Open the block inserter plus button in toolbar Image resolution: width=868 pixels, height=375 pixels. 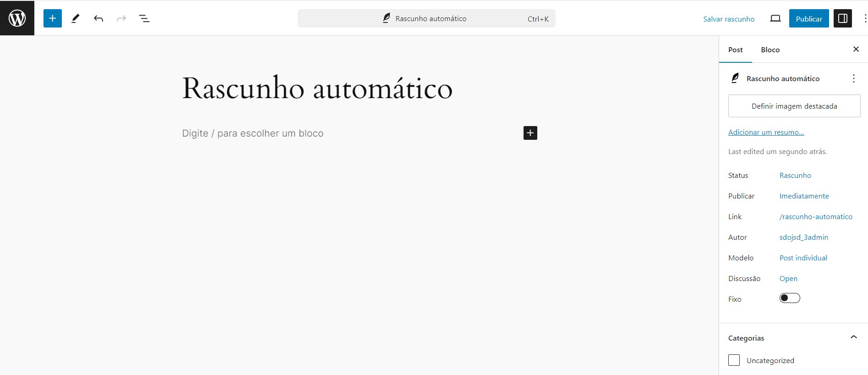(x=53, y=18)
